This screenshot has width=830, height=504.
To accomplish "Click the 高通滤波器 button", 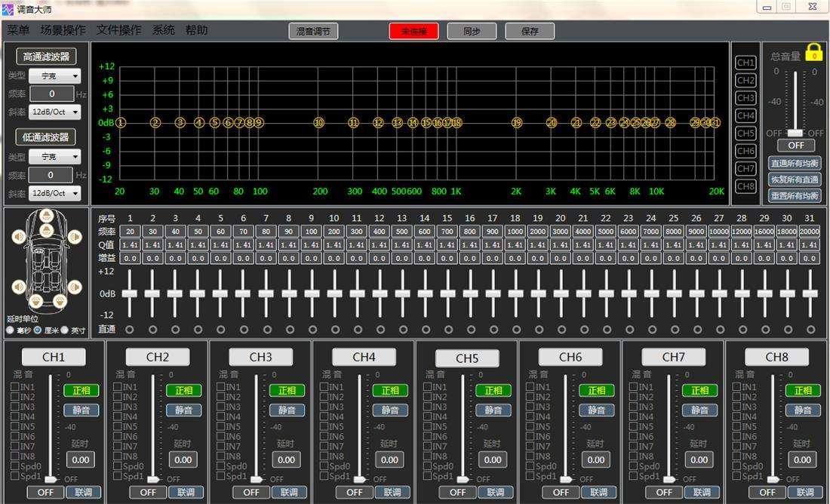I will [46, 57].
